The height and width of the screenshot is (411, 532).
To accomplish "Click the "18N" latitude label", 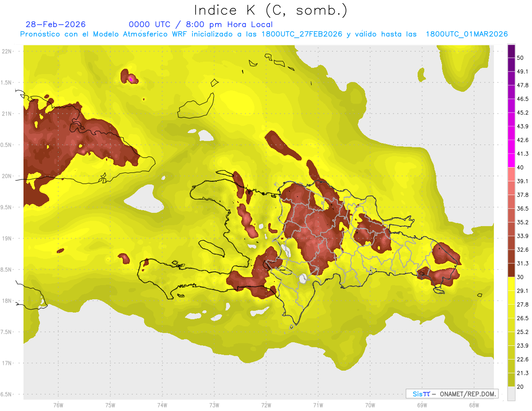I will point(7,301).
